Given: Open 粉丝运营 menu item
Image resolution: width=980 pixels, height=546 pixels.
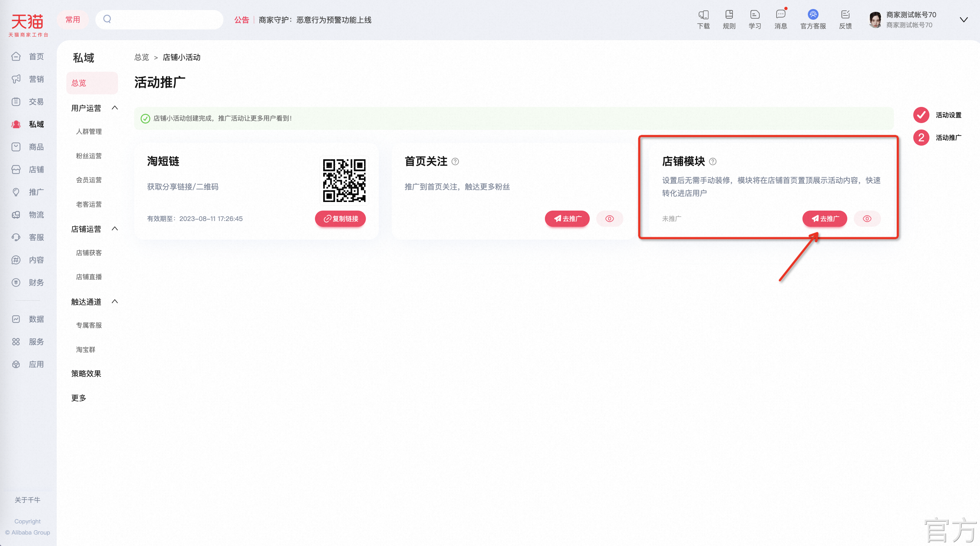Looking at the screenshot, I should [x=89, y=156].
